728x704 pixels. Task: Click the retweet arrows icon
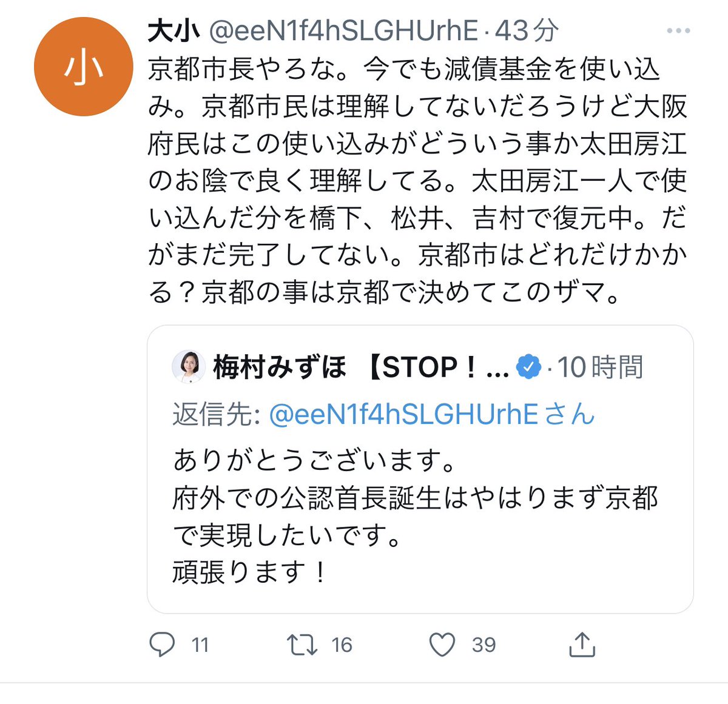pos(302,645)
